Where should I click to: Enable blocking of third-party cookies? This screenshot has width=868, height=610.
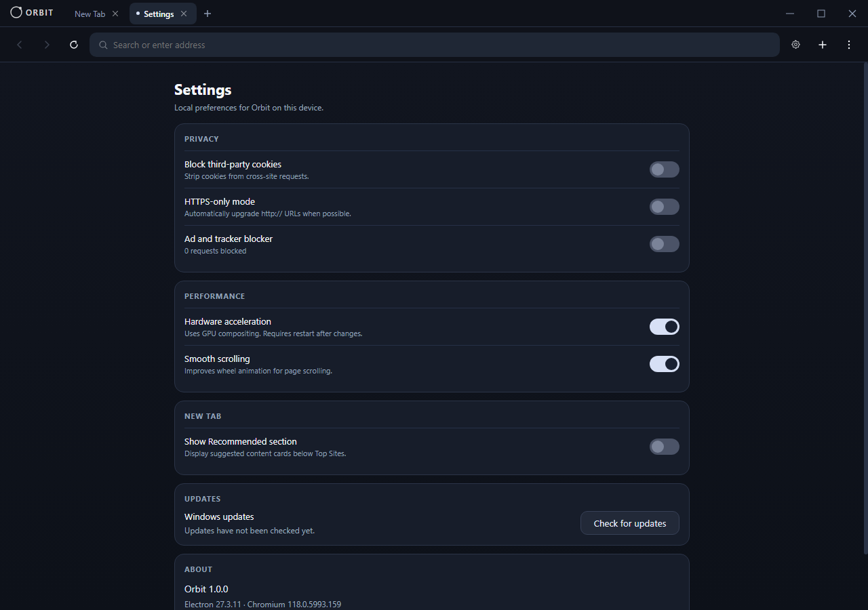click(664, 169)
